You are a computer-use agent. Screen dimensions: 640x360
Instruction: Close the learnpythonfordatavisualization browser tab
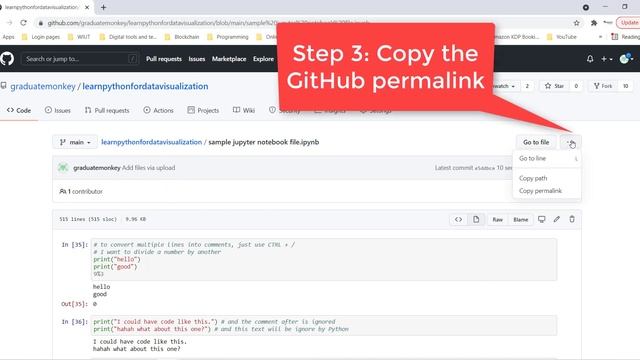pyautogui.click(x=87, y=7)
